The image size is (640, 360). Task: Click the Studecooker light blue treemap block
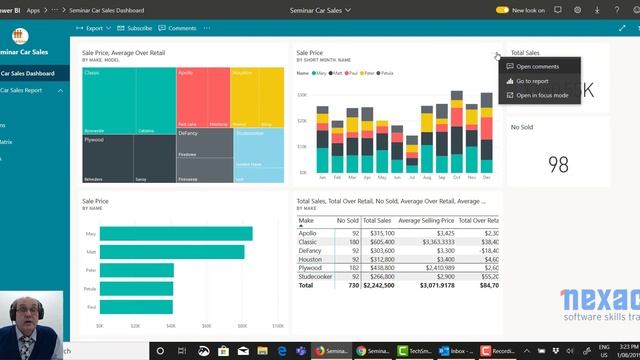coord(259,155)
